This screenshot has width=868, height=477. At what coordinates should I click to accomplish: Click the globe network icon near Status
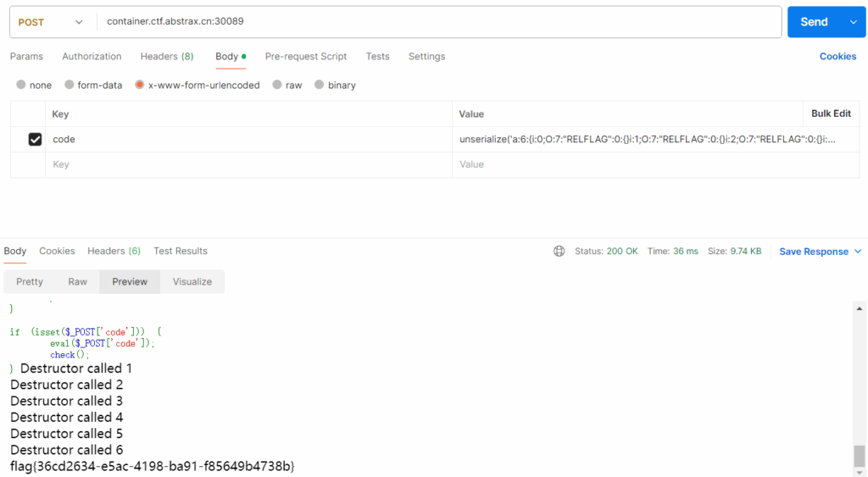pos(559,252)
